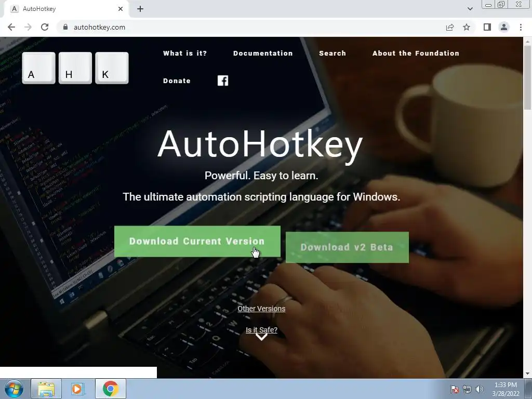The image size is (532, 399).
Task: Open Action Center flag tray icon
Action: point(455,389)
